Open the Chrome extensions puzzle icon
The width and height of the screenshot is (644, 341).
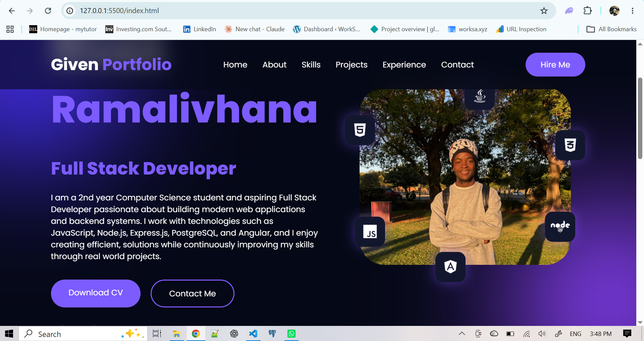click(588, 11)
